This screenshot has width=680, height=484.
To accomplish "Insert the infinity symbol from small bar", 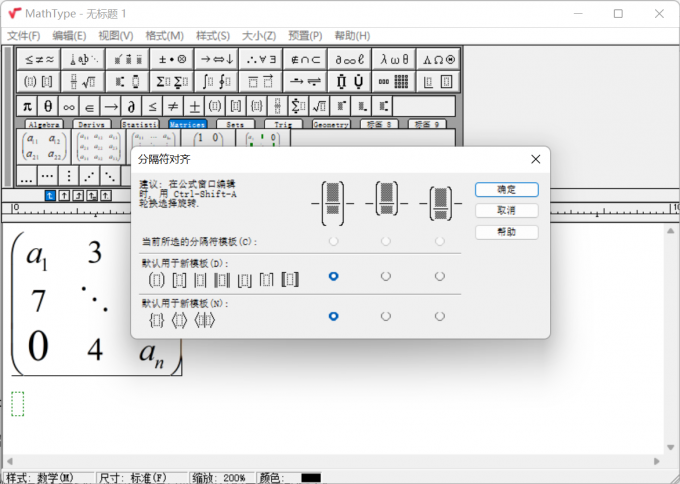I will click(69, 106).
